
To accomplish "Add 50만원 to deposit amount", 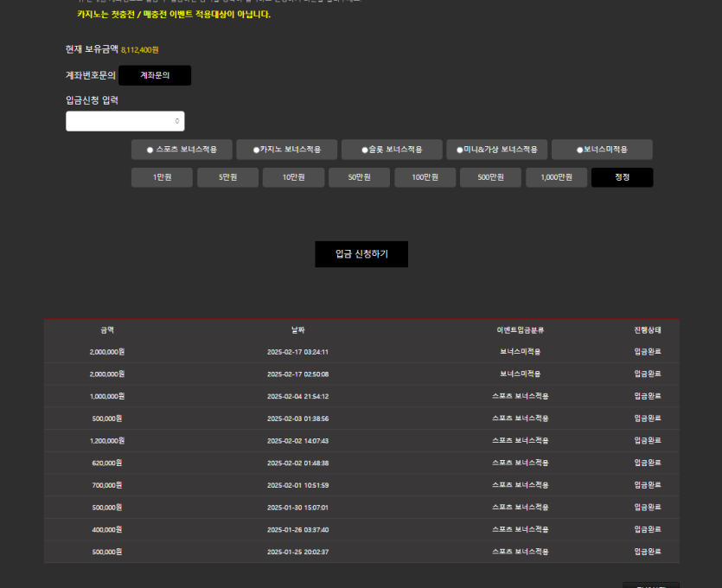I will pos(359,177).
